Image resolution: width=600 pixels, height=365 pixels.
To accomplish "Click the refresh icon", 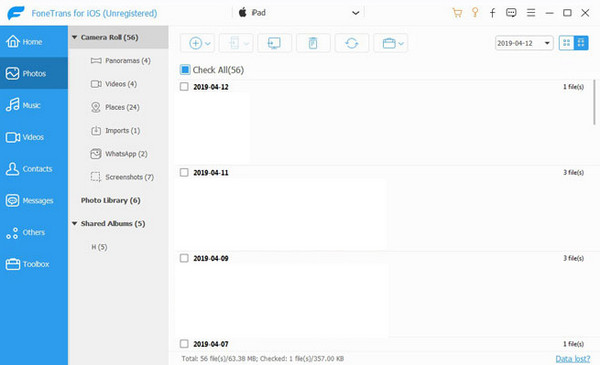I will coord(352,43).
